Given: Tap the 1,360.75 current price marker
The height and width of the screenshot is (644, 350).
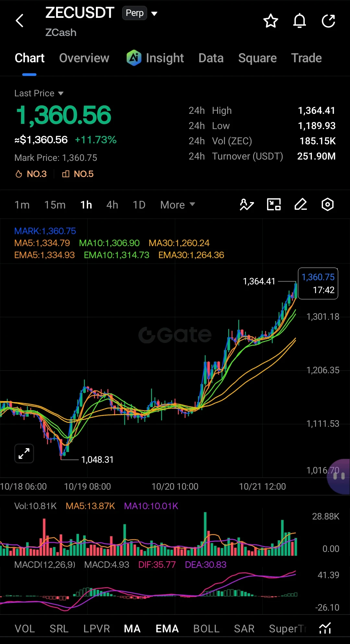Looking at the screenshot, I should (x=318, y=283).
